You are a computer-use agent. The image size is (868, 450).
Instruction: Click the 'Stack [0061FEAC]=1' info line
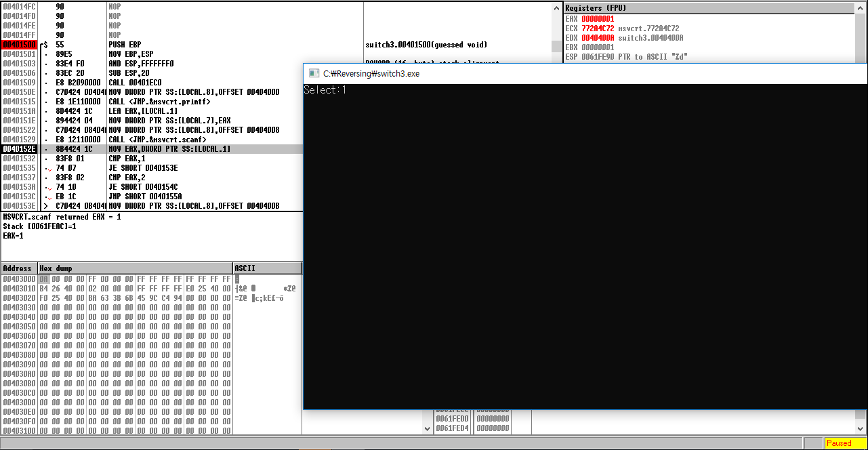39,226
